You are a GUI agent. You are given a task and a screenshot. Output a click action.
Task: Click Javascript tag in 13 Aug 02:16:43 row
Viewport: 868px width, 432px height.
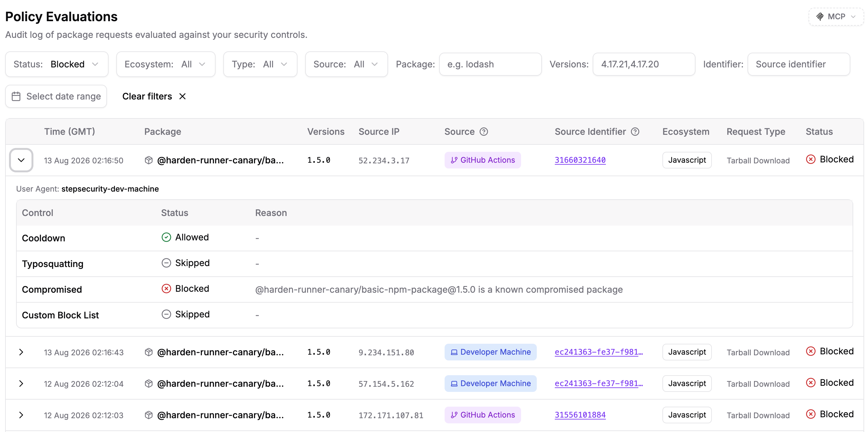tap(687, 352)
